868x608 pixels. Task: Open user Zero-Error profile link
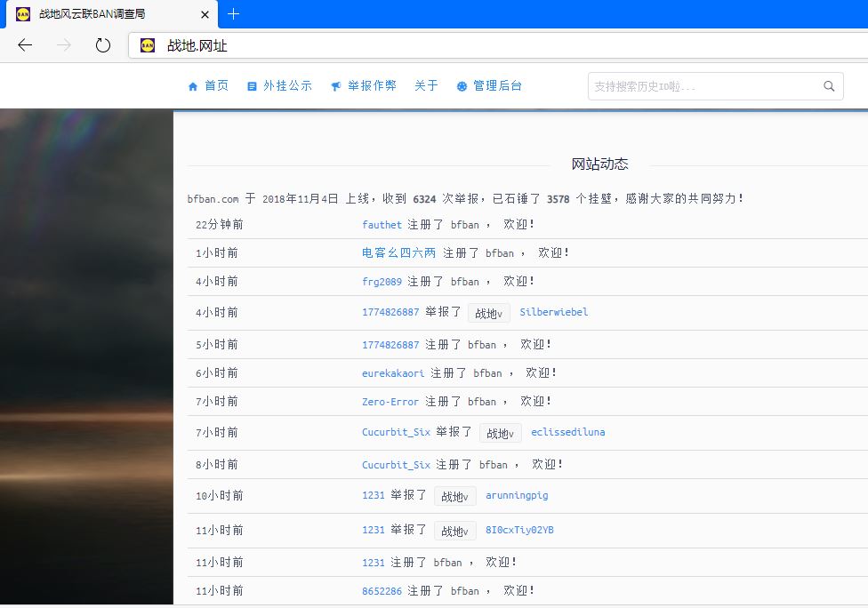[x=390, y=402]
